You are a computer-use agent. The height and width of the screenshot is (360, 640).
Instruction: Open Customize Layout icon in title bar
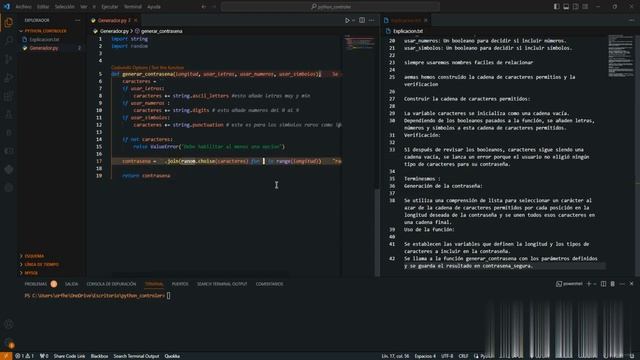[x=585, y=7]
